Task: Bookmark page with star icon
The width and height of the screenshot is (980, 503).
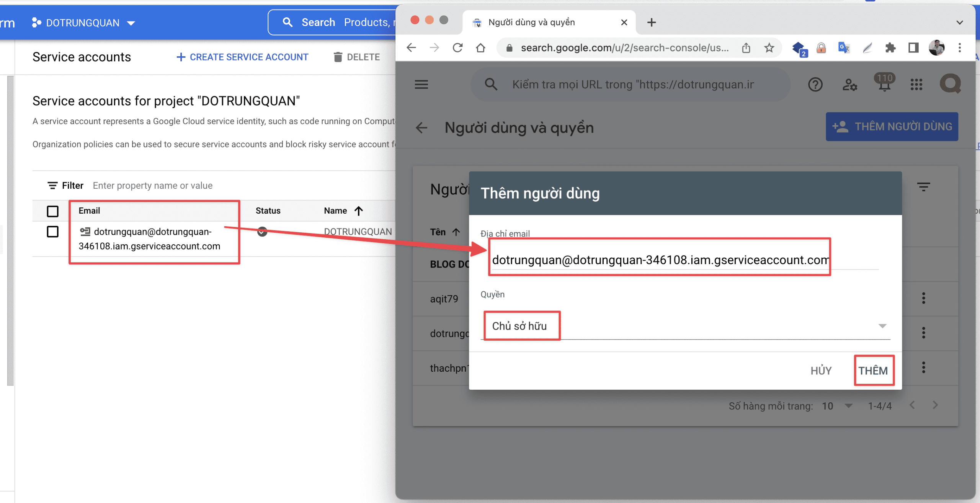Action: point(769,48)
